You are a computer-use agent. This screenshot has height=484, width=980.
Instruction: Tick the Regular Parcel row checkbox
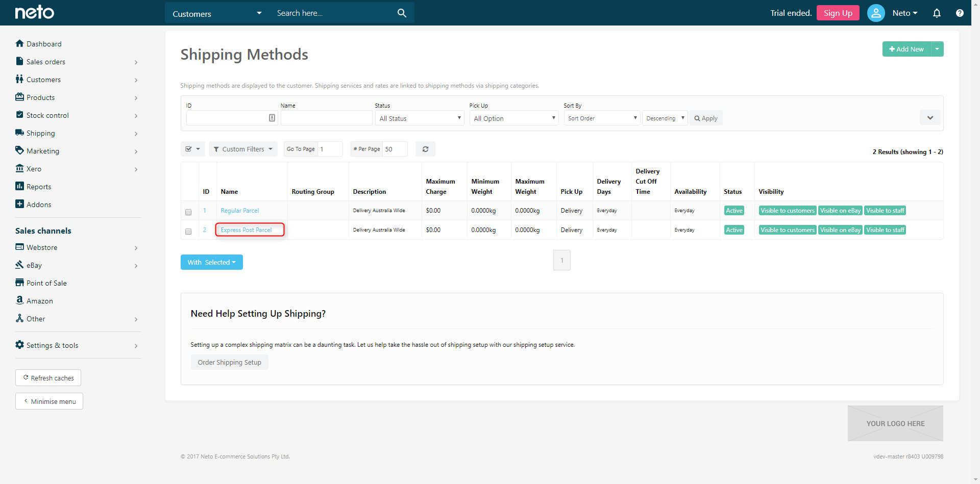pyautogui.click(x=188, y=212)
